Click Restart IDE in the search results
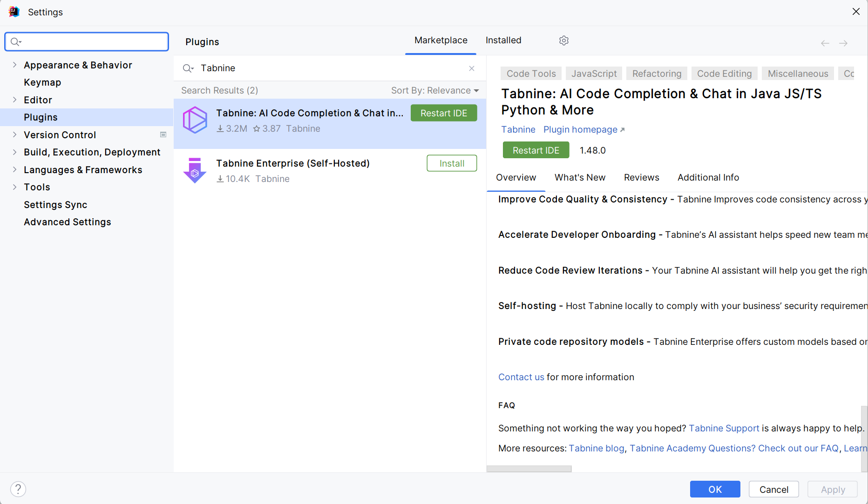Screen dimensions: 868x504 click(x=444, y=113)
